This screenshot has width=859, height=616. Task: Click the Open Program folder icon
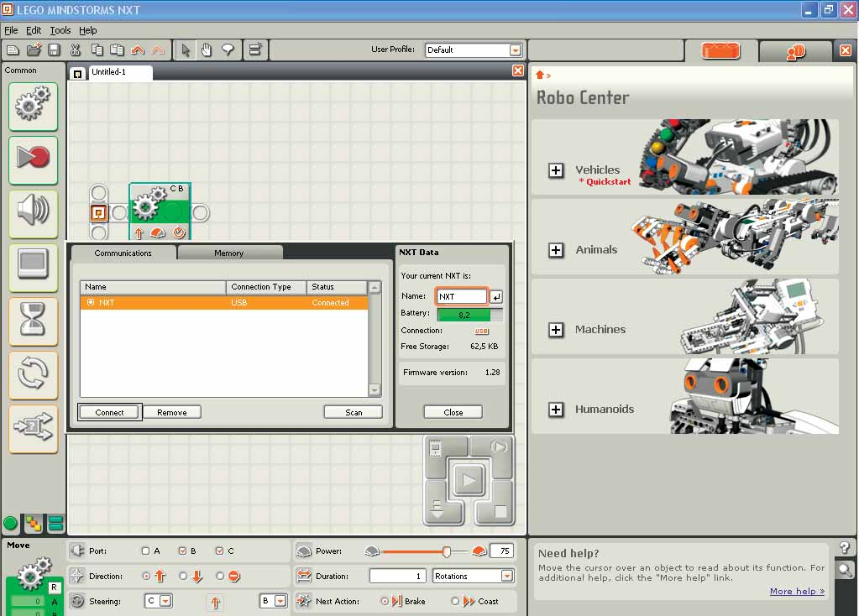[34, 50]
